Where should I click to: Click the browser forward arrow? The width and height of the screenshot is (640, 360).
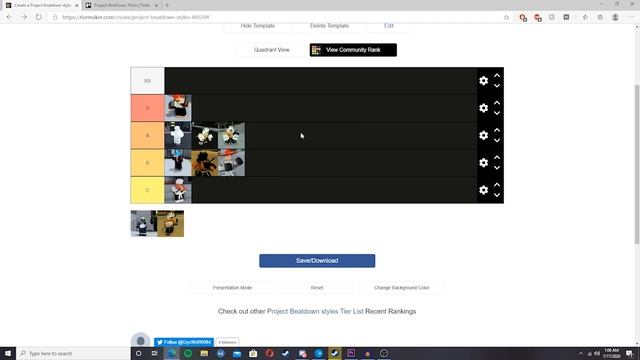24,17
